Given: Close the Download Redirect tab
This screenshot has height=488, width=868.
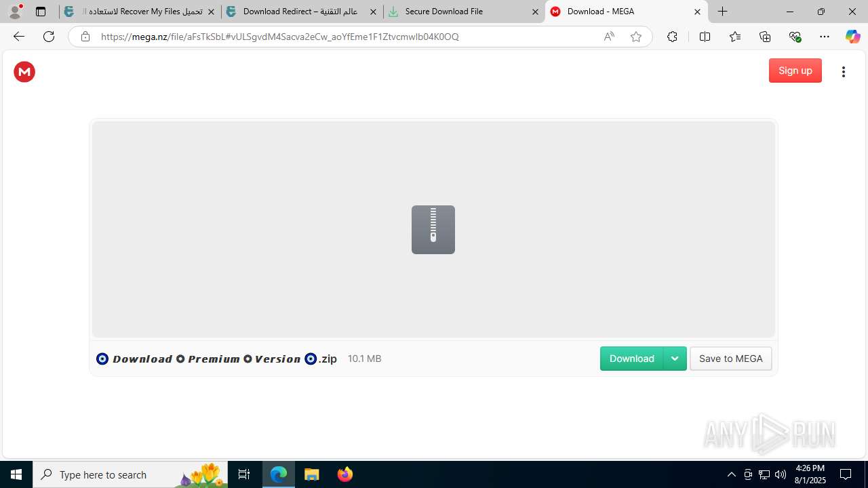Looking at the screenshot, I should [x=373, y=12].
